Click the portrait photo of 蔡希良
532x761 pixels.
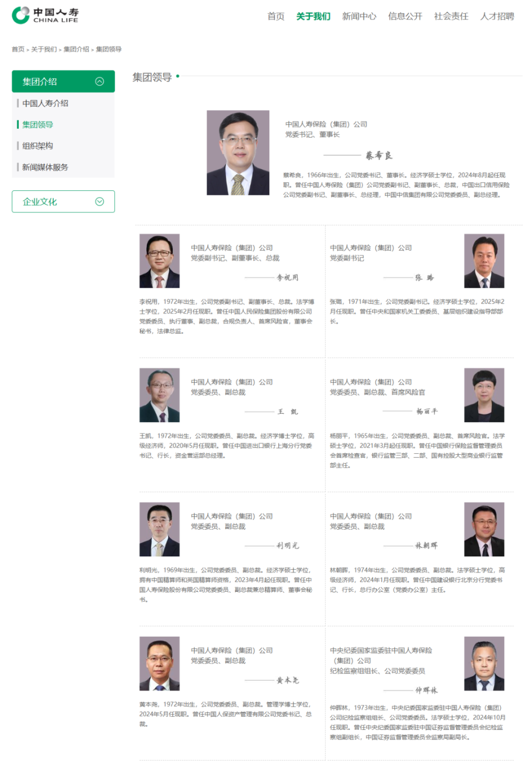click(238, 153)
